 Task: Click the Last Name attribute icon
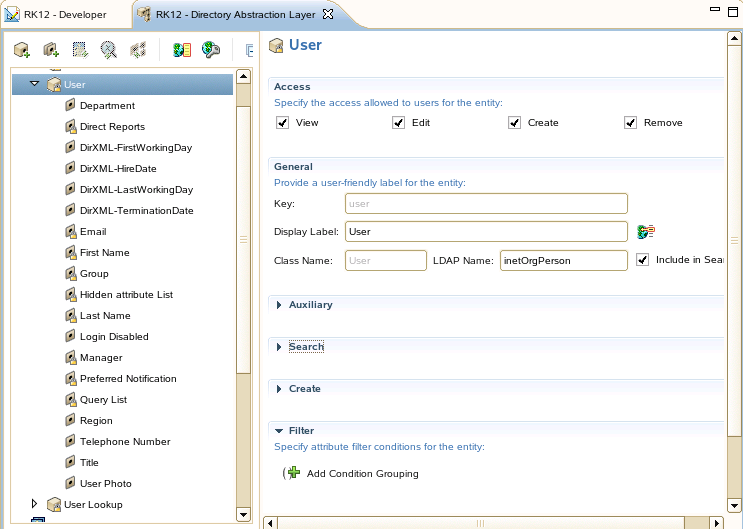pyautogui.click(x=71, y=315)
